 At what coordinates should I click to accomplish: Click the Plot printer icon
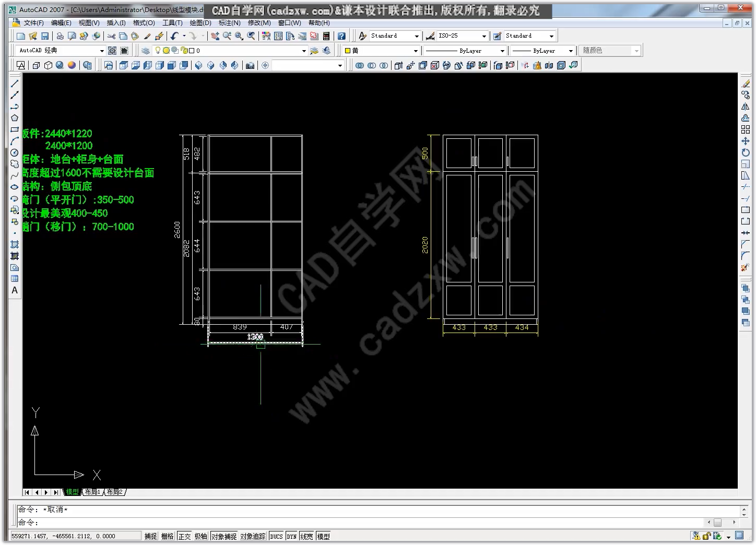60,36
